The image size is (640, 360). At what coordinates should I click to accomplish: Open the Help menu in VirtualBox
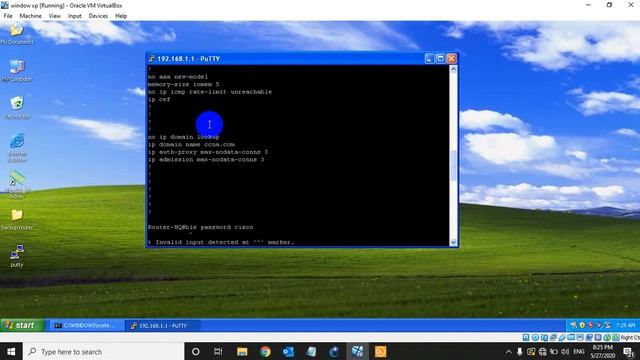[x=121, y=16]
